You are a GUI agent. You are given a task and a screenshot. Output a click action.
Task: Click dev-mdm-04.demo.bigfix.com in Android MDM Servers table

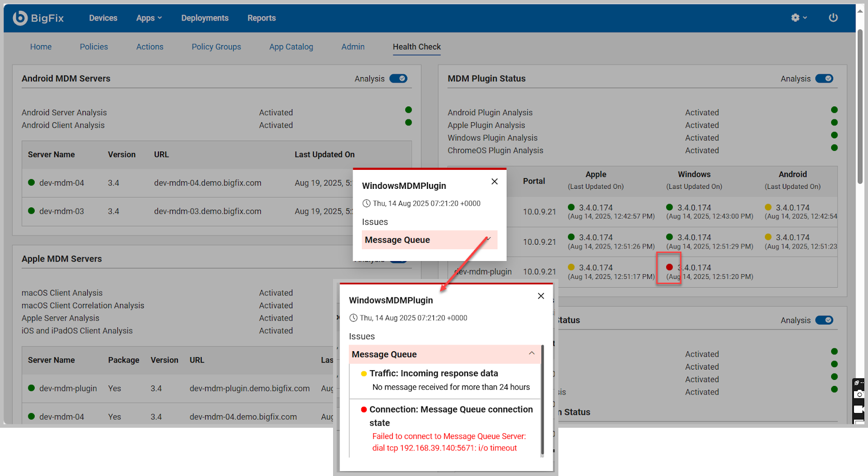(x=208, y=183)
